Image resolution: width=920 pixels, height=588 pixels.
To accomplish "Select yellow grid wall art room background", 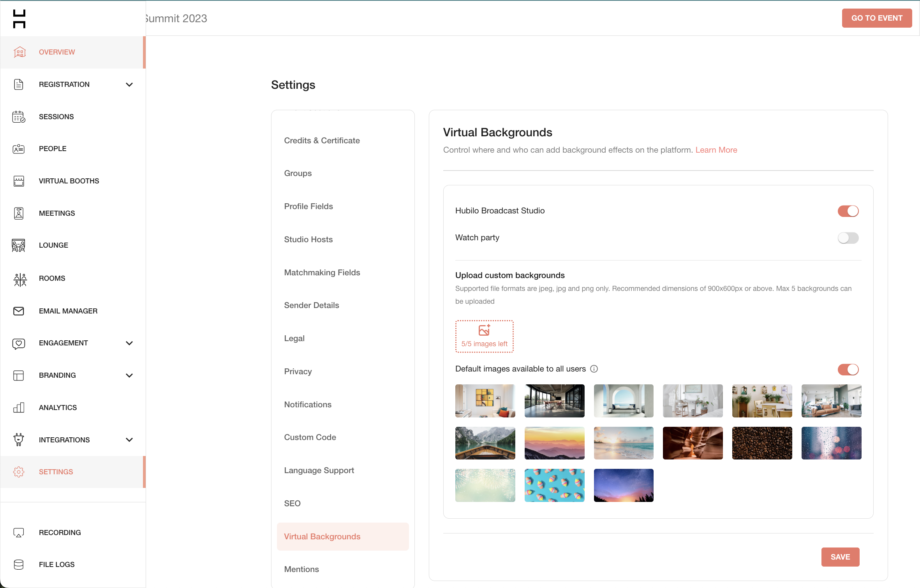I will (x=485, y=401).
